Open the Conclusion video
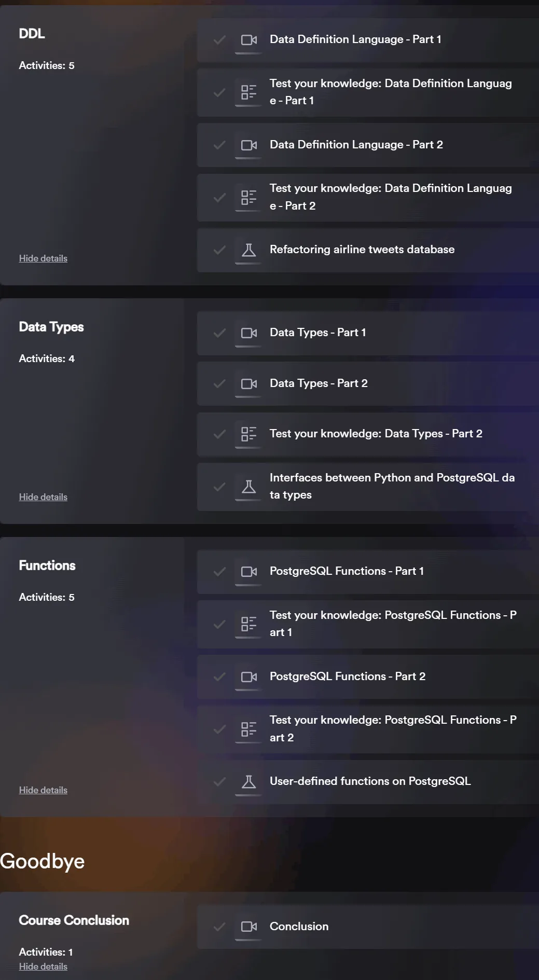The height and width of the screenshot is (980, 539). (368, 927)
